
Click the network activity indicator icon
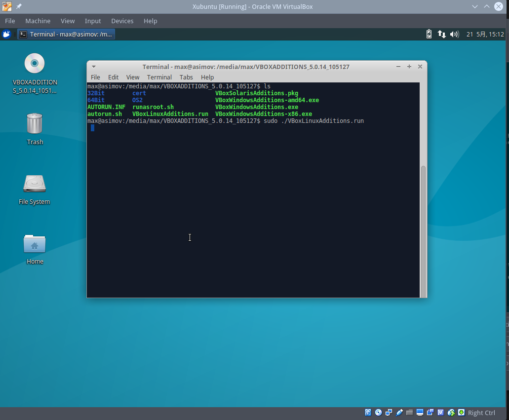tap(389, 413)
